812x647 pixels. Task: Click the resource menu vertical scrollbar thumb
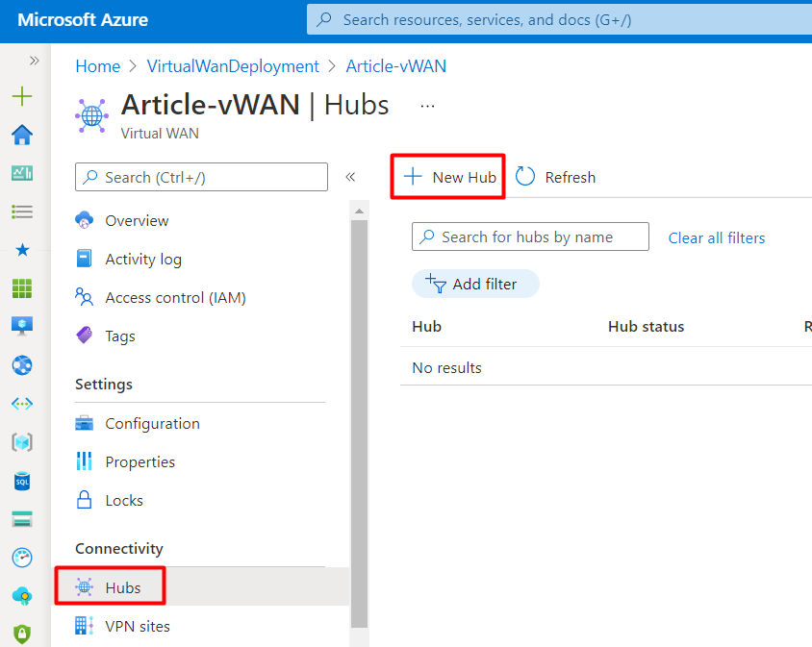coord(359,424)
